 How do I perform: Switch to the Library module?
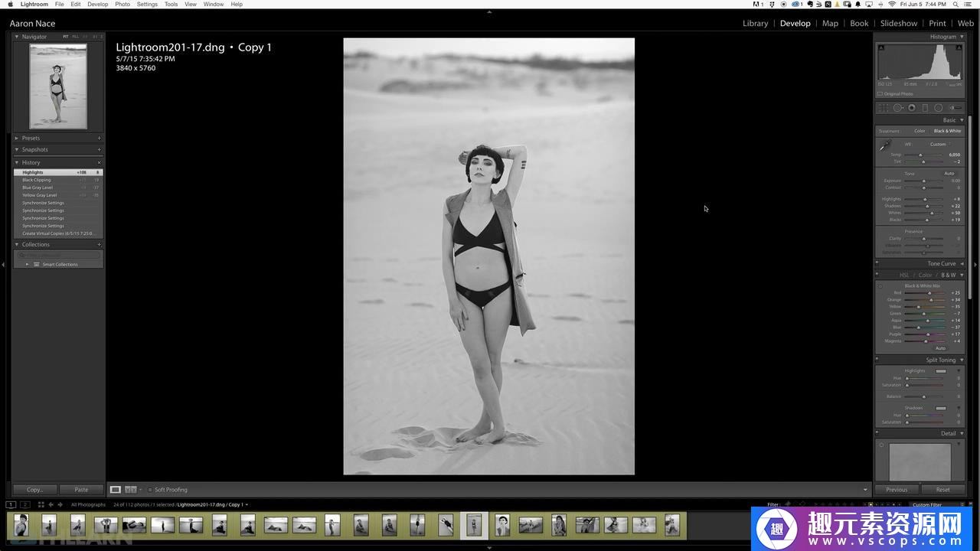(755, 23)
